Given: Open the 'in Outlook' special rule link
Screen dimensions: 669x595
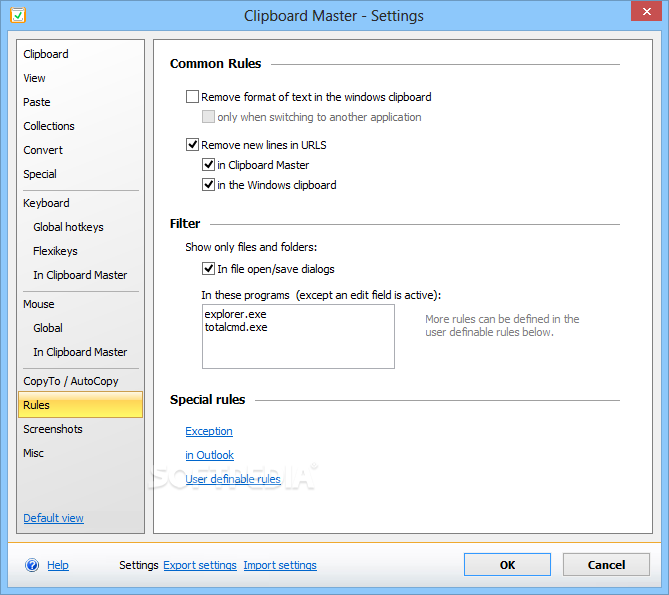Looking at the screenshot, I should click(209, 455).
